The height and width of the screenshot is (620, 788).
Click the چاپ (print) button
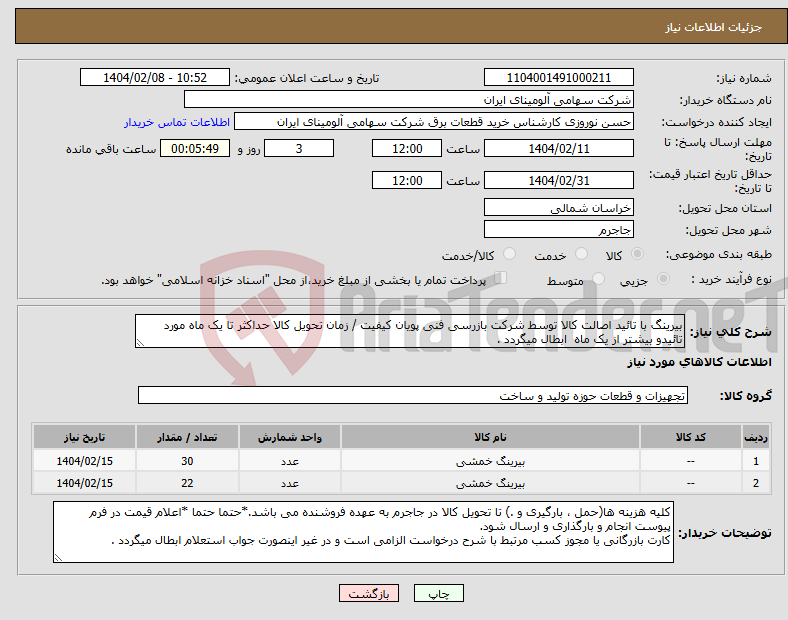[x=438, y=593]
